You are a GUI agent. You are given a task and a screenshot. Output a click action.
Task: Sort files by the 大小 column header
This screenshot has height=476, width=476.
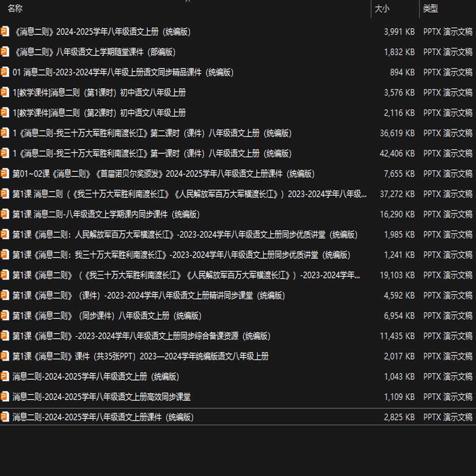click(382, 8)
